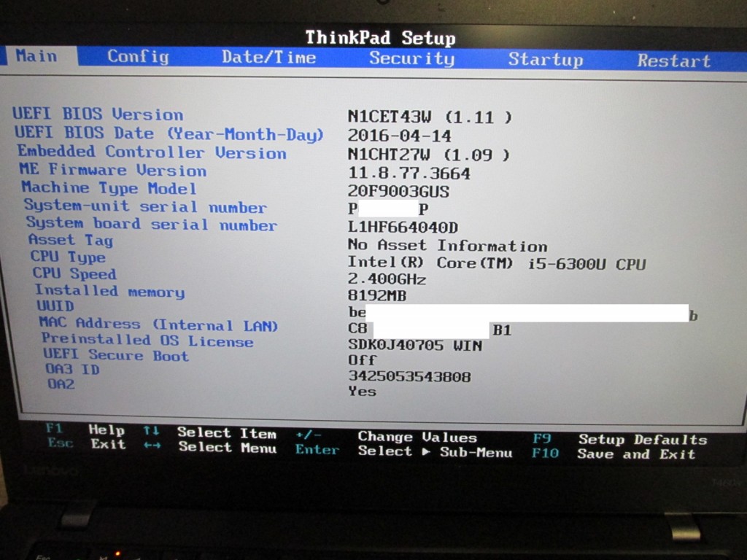Click the Asset Tag label
This screenshot has width=747, height=560.
[71, 240]
